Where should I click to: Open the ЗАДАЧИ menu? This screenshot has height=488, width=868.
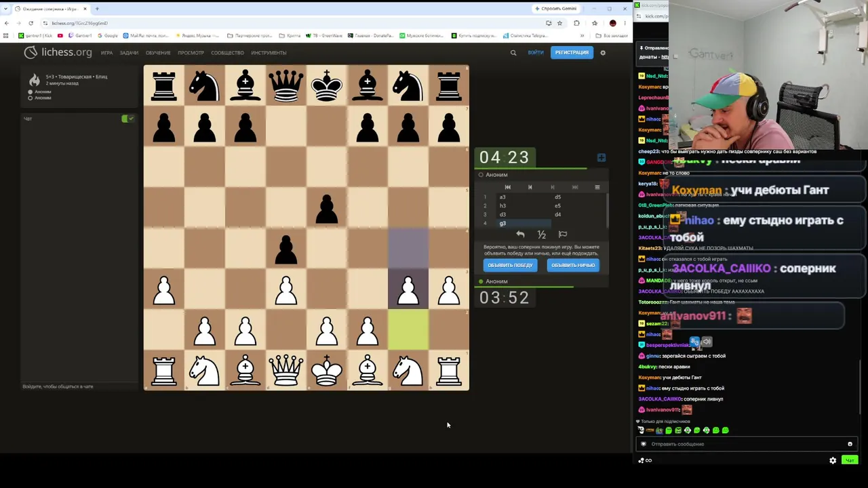point(129,53)
